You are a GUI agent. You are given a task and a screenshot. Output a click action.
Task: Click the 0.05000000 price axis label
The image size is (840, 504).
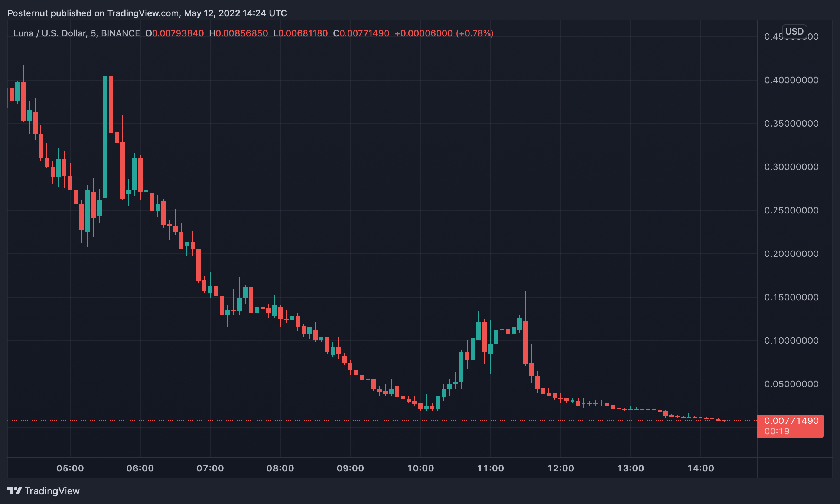791,384
